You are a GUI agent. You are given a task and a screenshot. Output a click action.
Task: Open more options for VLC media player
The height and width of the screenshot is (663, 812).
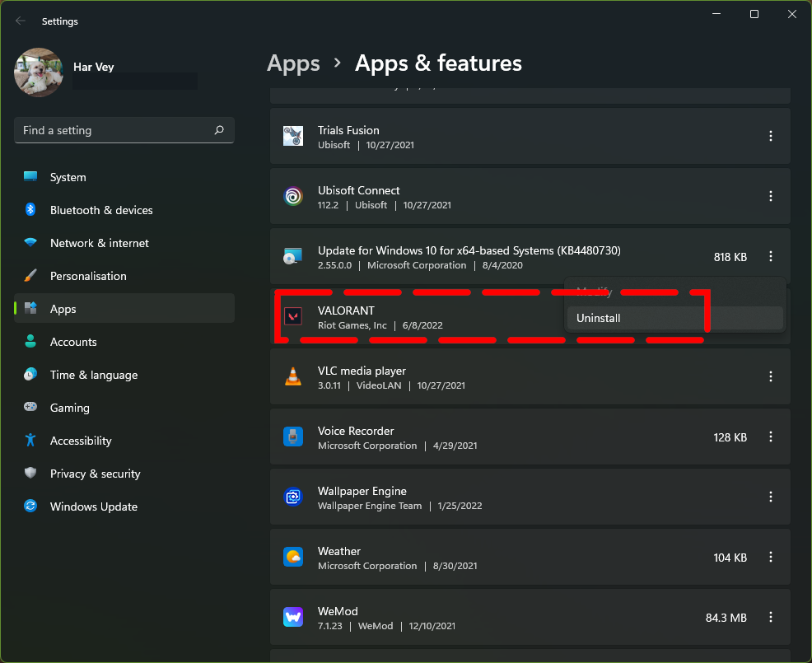[771, 376]
